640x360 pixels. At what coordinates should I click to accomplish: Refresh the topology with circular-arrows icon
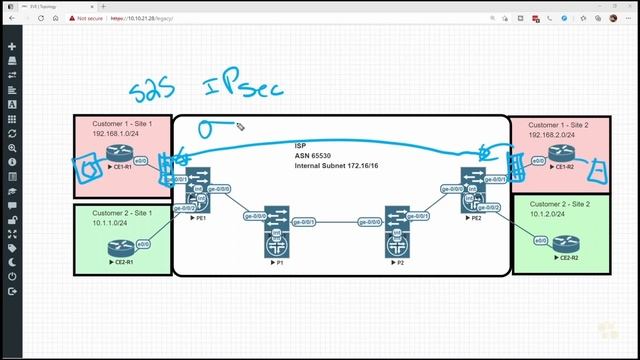coord(12,133)
